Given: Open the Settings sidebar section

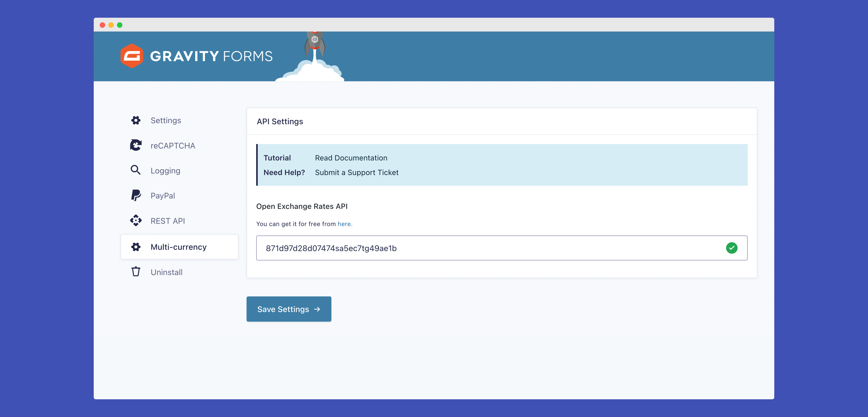Looking at the screenshot, I should [x=165, y=120].
